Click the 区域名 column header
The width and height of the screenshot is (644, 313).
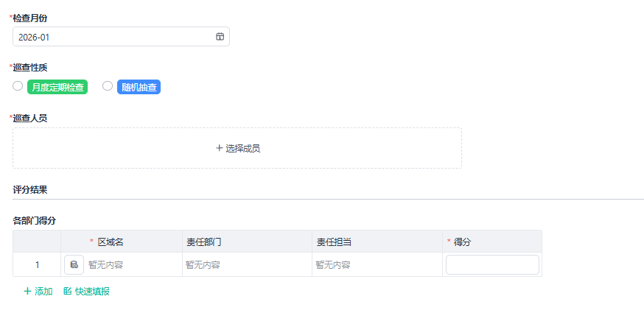tap(110, 242)
